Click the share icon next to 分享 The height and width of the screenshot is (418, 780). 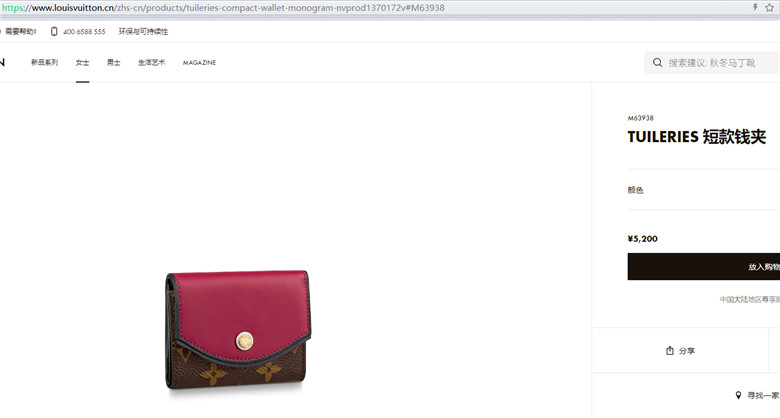point(670,351)
